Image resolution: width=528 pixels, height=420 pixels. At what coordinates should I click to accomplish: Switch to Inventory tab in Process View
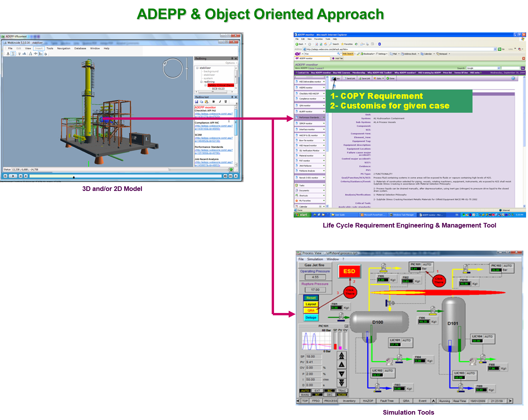349,401
